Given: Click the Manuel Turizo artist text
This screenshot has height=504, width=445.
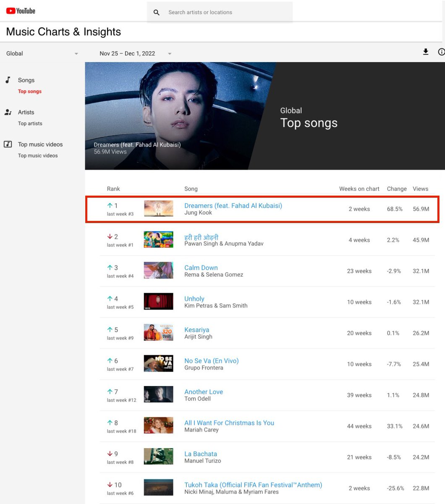Looking at the screenshot, I should coord(202,461).
